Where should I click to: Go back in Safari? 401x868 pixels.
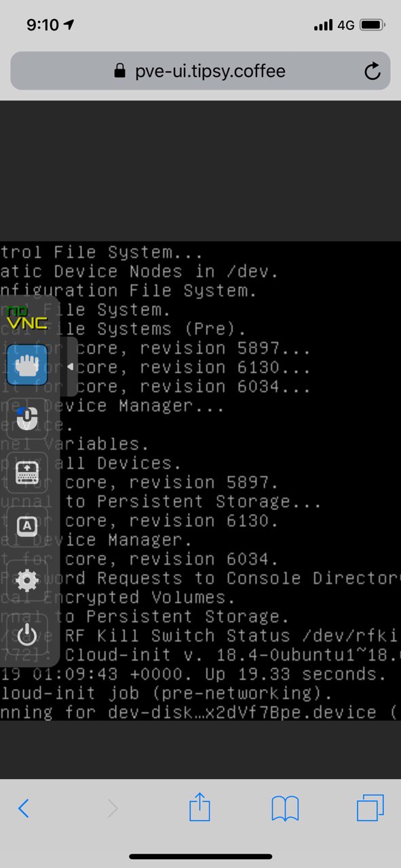(x=24, y=808)
